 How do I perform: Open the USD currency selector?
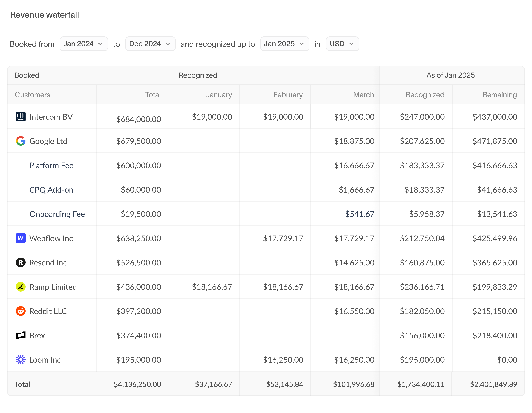[342, 44]
